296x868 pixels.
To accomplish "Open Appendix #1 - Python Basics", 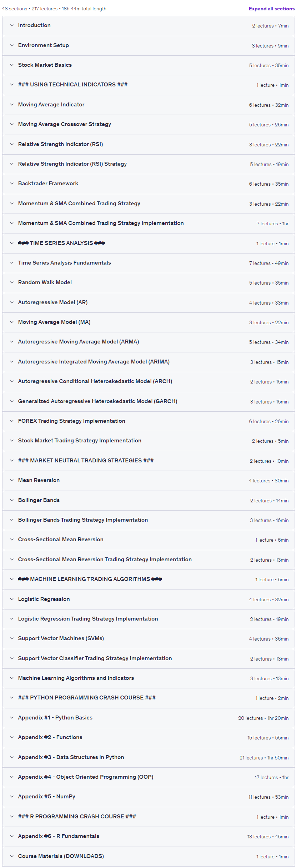I will (148, 718).
